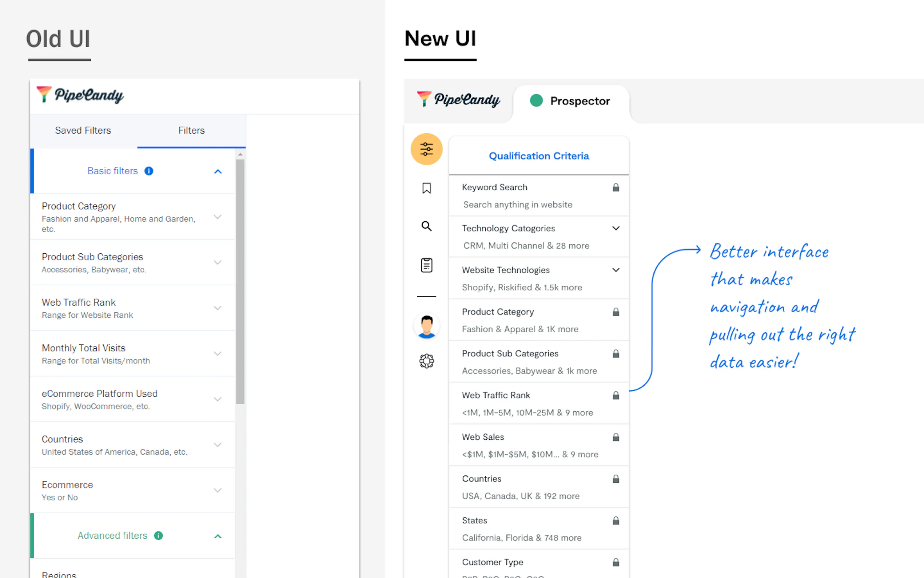Viewport: 924px width, 578px height.
Task: Click the Search anything in website field
Action: [518, 205]
